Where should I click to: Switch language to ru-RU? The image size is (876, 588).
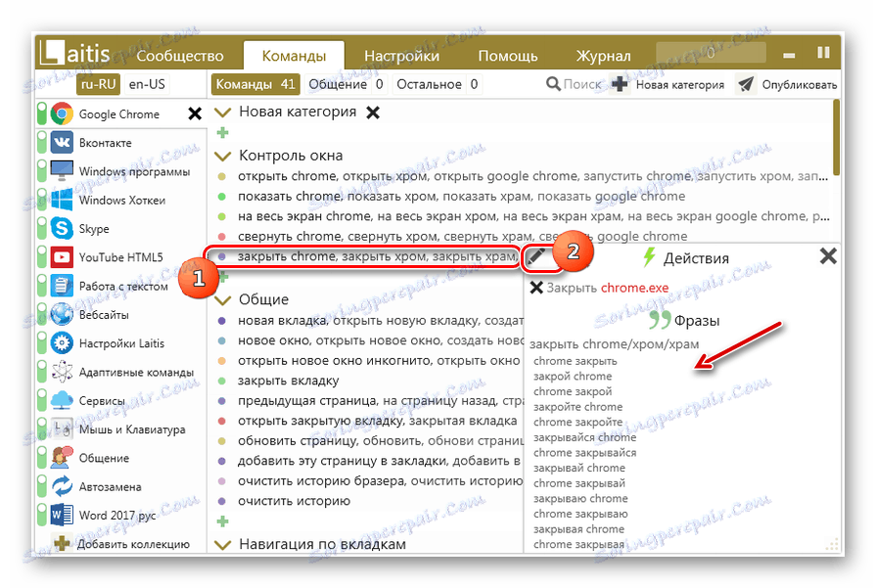[98, 84]
